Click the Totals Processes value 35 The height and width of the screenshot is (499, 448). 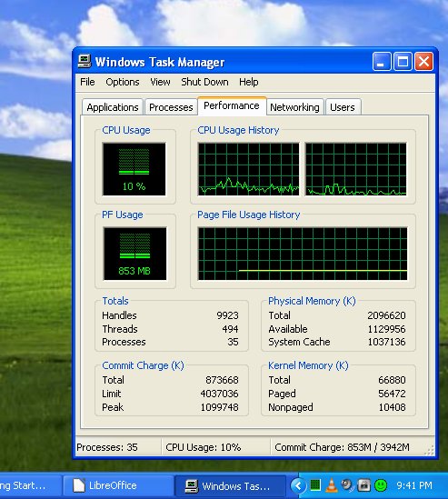[233, 342]
